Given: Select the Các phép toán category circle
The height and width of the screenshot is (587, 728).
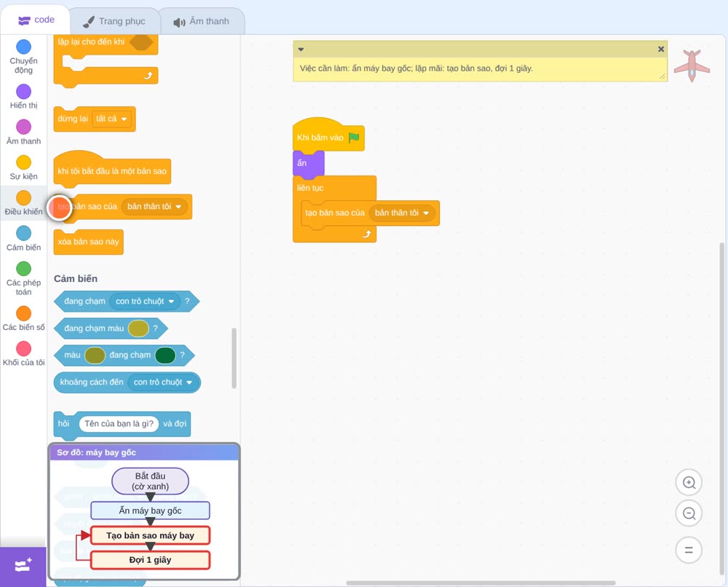Looking at the screenshot, I should coord(24,269).
